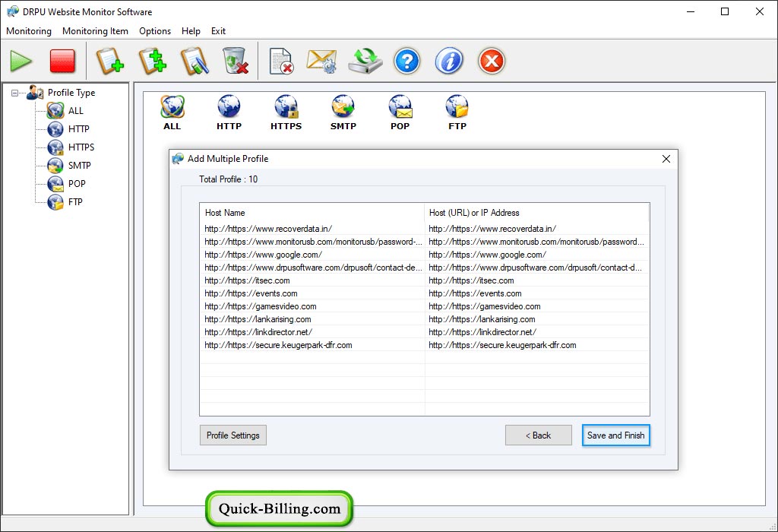Open the Monitoring menu
This screenshot has width=778, height=532.
(29, 30)
